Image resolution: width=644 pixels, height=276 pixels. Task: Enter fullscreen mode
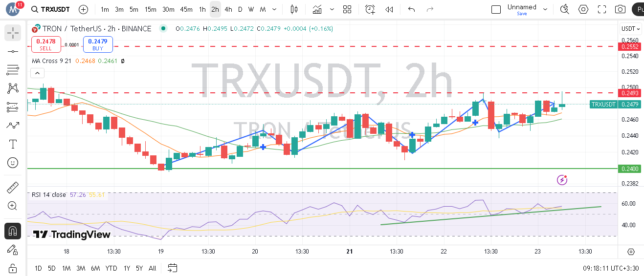point(602,9)
